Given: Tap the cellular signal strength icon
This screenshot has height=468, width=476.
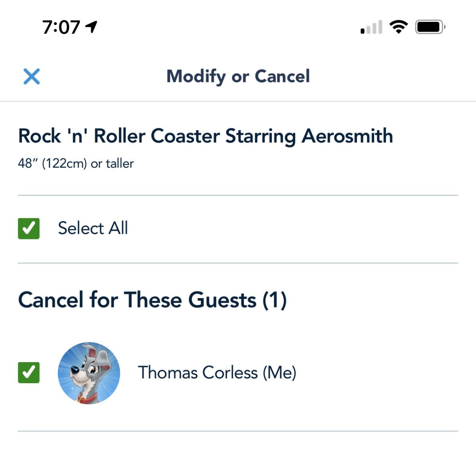Looking at the screenshot, I should coord(371,27).
